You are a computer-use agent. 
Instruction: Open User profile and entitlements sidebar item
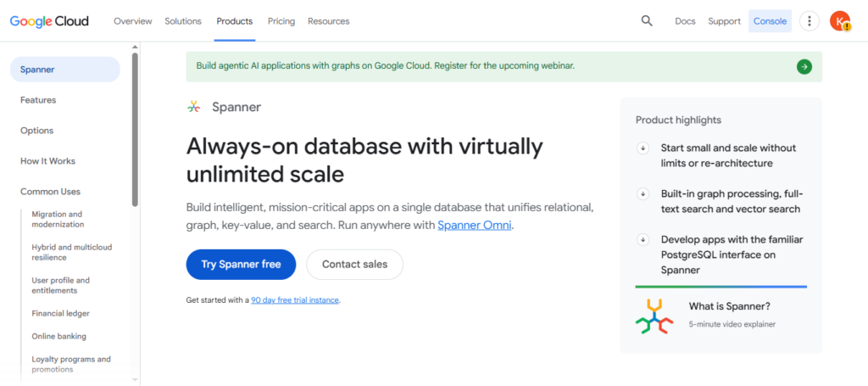60,285
